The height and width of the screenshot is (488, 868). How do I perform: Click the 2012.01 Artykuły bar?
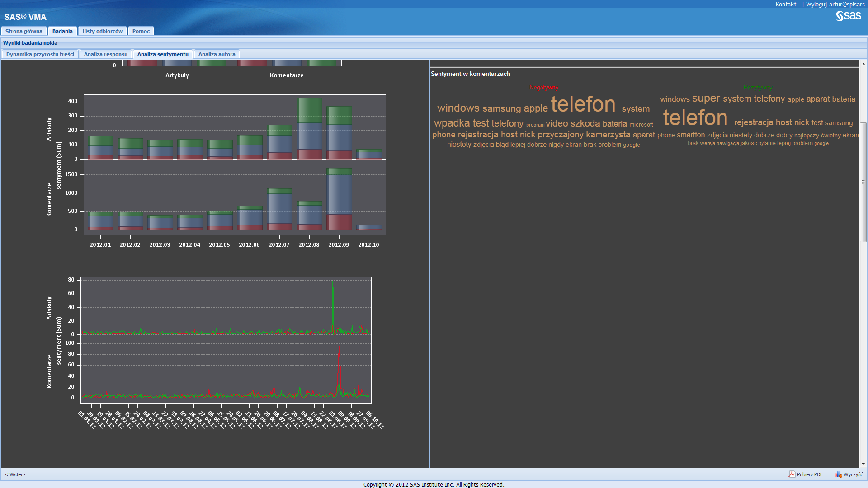point(101,147)
